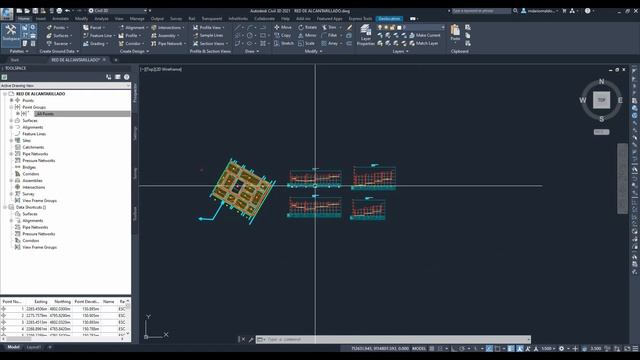Select the Traverse tool

(x=58, y=44)
